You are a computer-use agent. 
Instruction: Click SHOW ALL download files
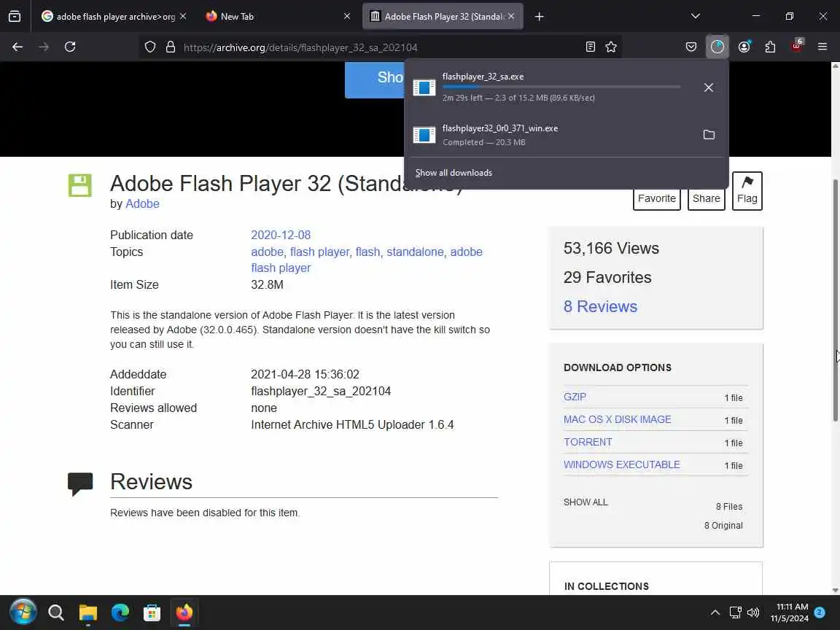[x=586, y=502]
